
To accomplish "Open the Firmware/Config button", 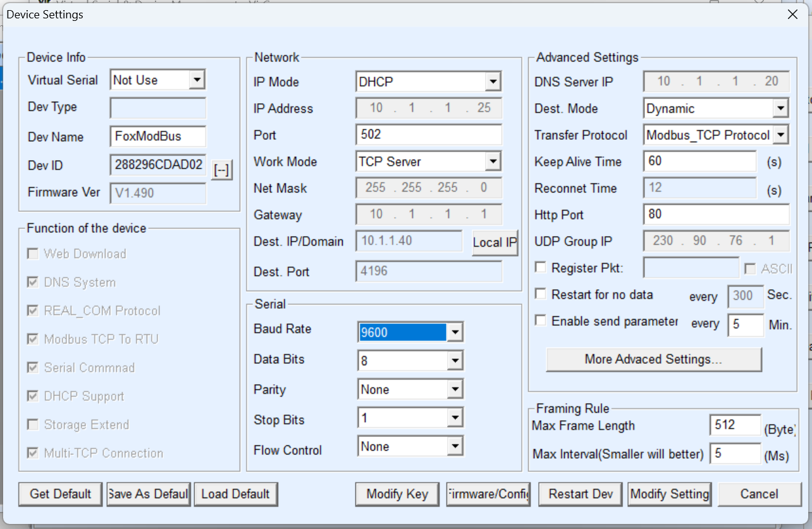I will click(488, 494).
